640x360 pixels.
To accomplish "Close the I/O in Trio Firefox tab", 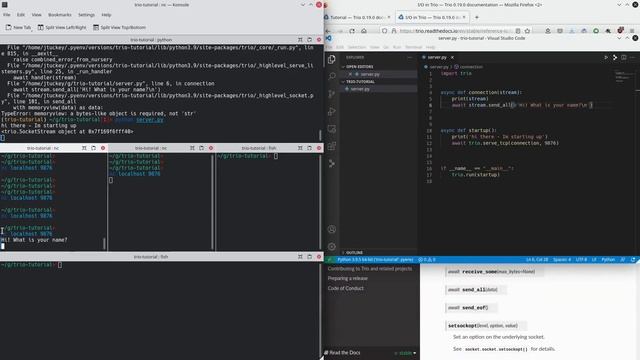I will [x=464, y=17].
